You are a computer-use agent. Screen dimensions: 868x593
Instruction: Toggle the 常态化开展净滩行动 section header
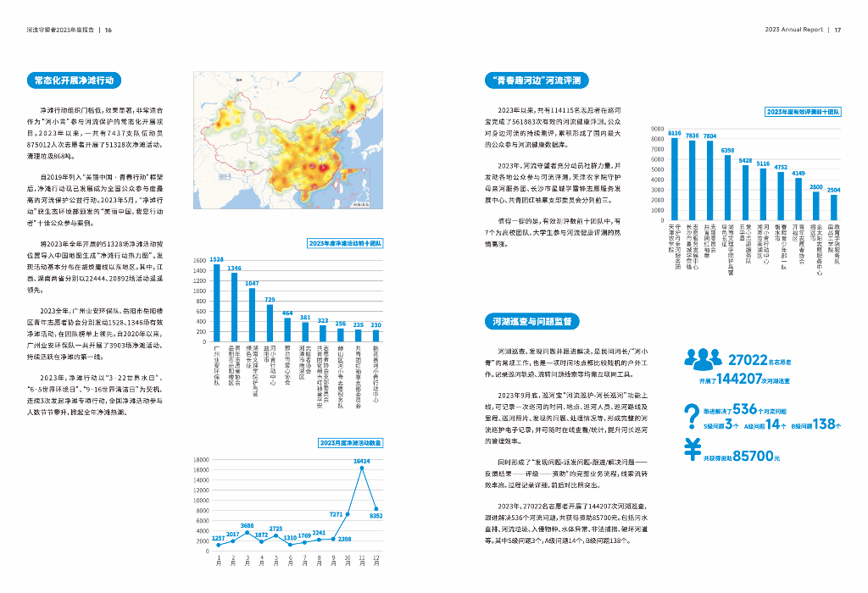point(75,80)
